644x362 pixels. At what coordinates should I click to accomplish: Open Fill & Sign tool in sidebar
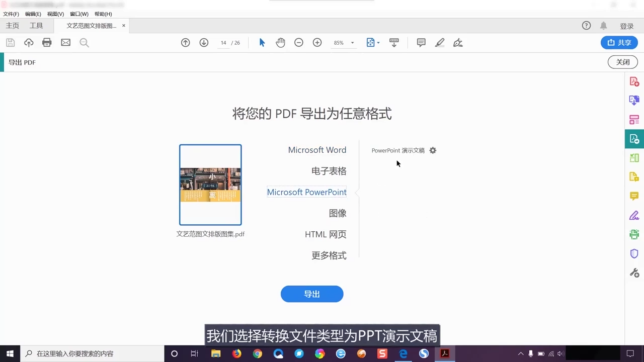tap(634, 215)
